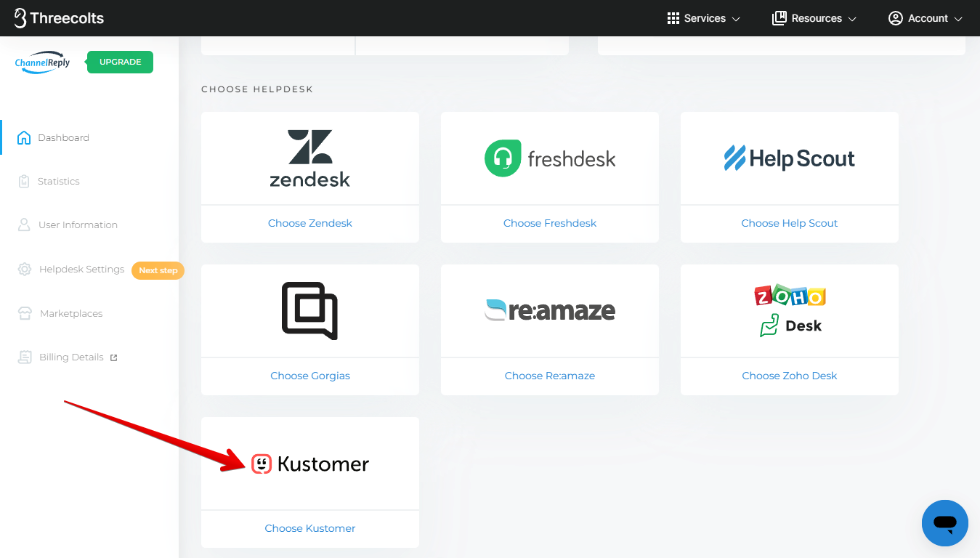
Task: Open Marketplaces in sidebar
Action: pyautogui.click(x=71, y=314)
